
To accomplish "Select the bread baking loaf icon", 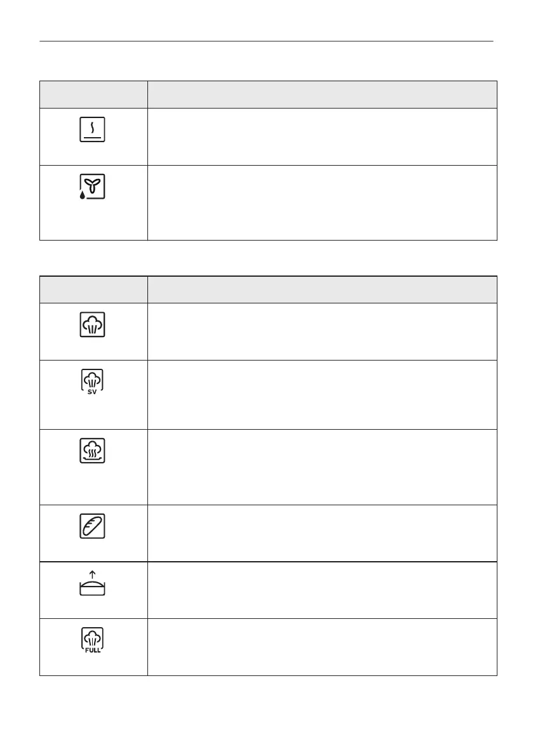I will click(93, 527).
